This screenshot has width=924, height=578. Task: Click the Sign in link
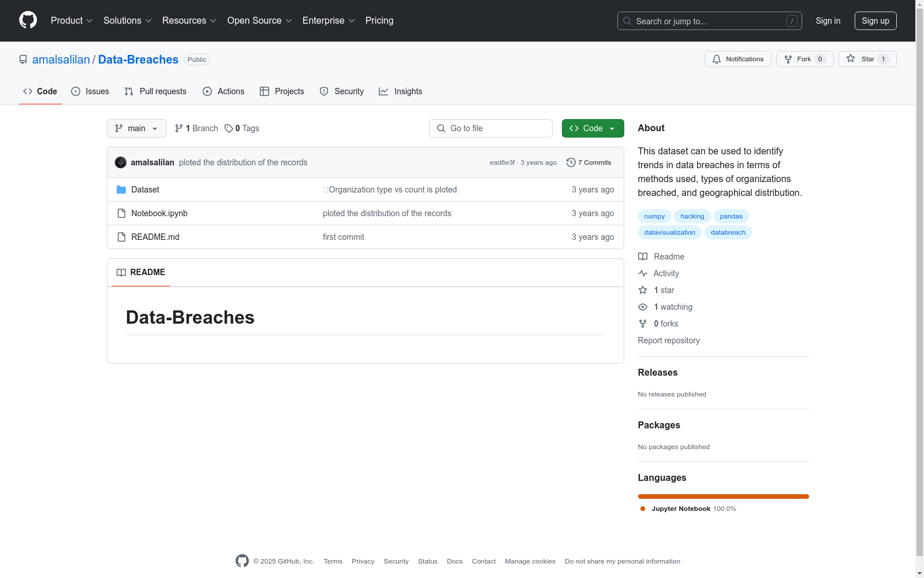tap(828, 21)
